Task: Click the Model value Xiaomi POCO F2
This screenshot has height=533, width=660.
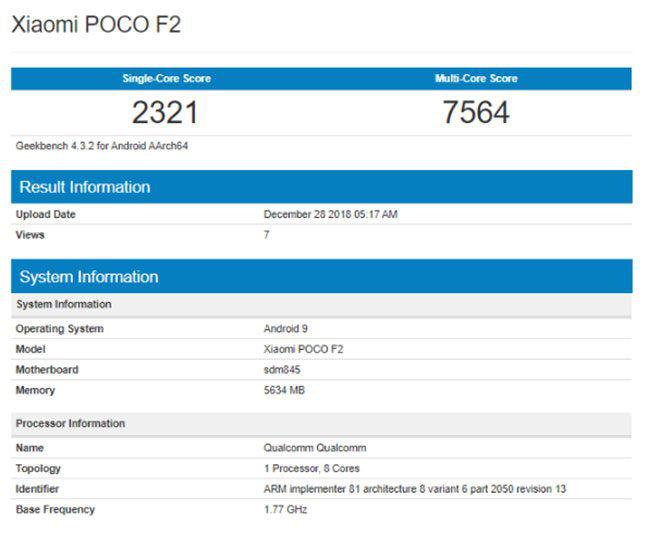Action: pos(303,349)
